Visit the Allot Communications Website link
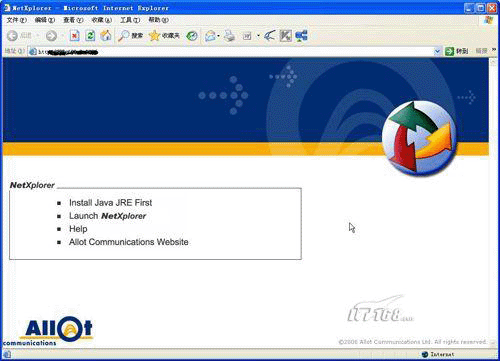This screenshot has height=361, width=500. pos(129,242)
